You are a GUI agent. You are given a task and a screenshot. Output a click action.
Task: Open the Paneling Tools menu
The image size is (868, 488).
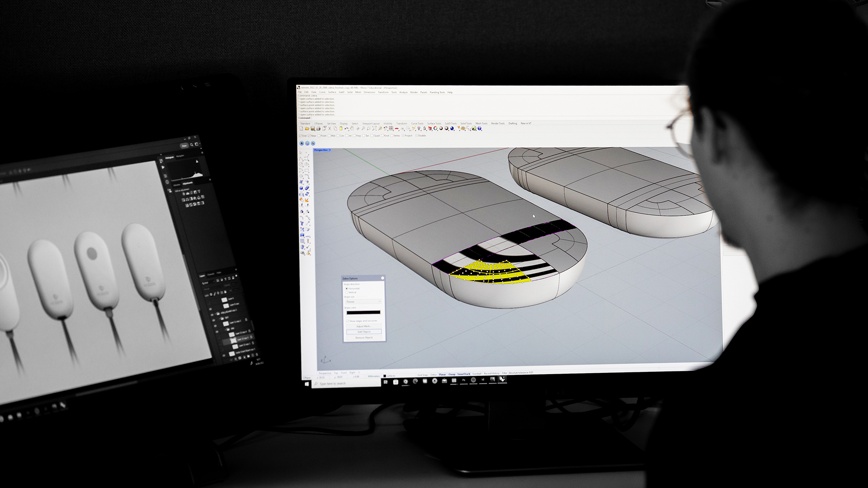pos(437,92)
